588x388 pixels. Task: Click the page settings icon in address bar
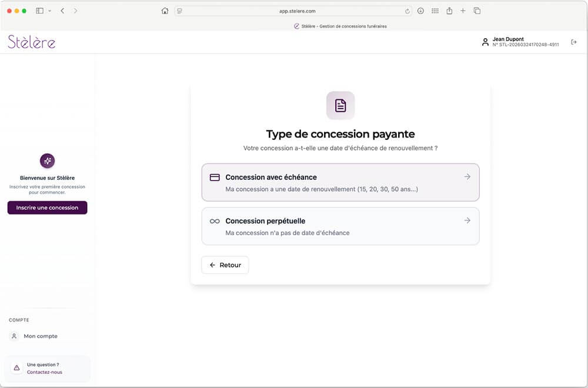179,11
